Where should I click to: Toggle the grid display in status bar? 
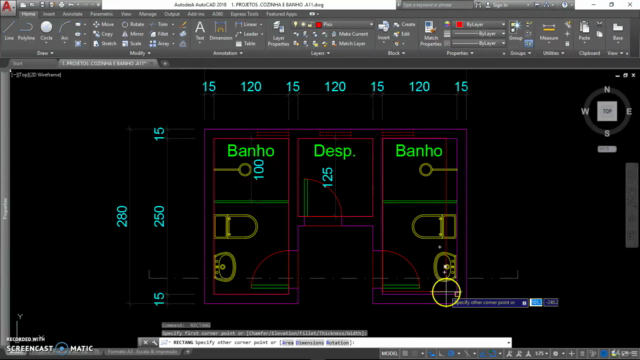pos(405,353)
